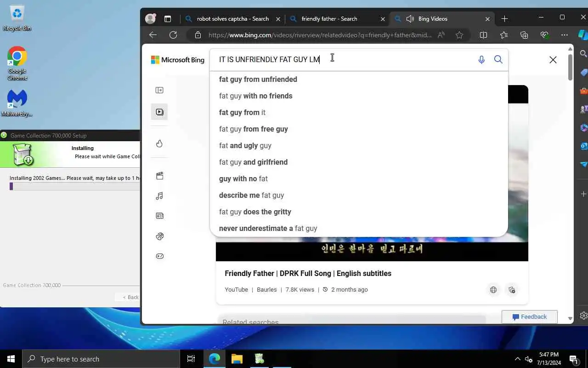Select the Bing Videos tab
The image size is (588, 368).
433,19
